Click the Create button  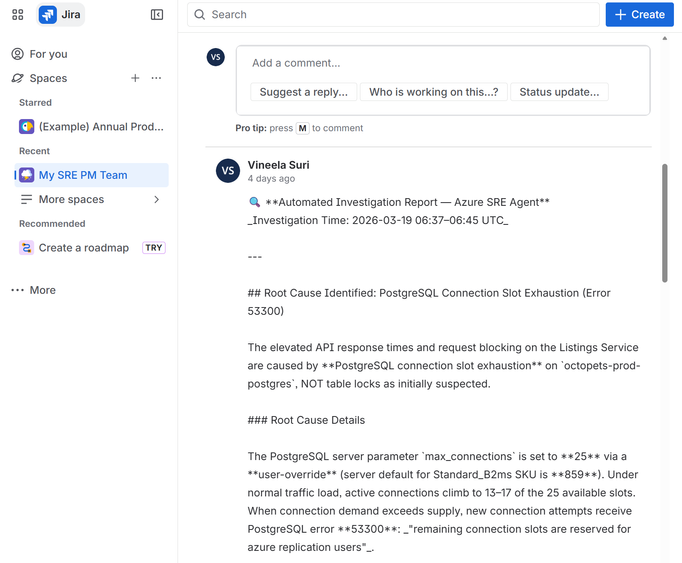pos(639,15)
